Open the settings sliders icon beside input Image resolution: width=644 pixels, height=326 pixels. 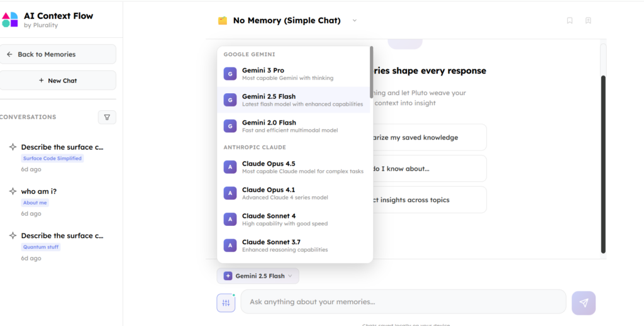click(x=226, y=303)
